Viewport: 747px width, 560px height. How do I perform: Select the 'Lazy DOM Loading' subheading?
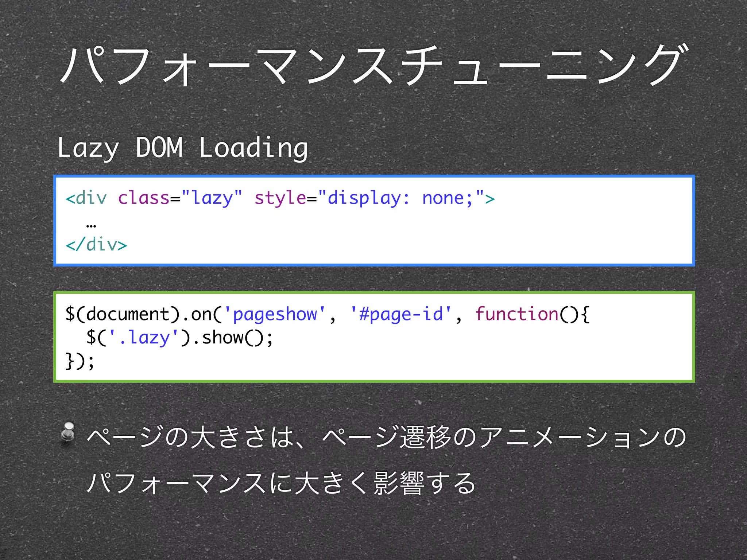pyautogui.click(x=183, y=148)
